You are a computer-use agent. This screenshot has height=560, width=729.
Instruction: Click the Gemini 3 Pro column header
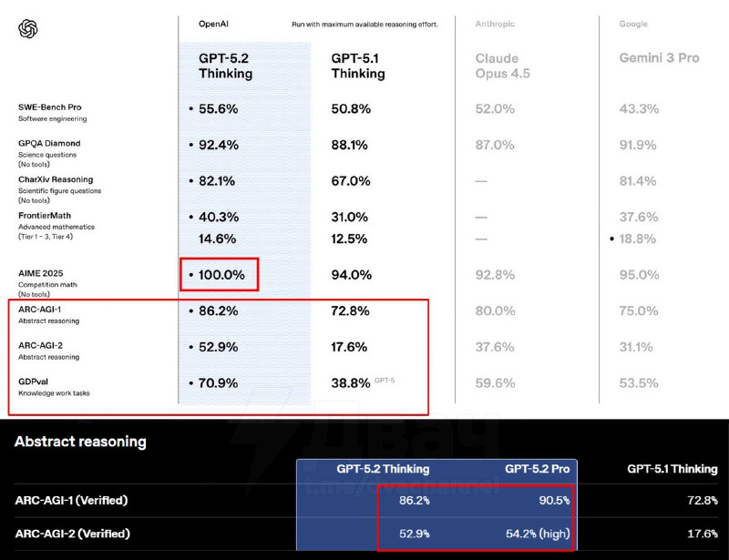pyautogui.click(x=660, y=58)
